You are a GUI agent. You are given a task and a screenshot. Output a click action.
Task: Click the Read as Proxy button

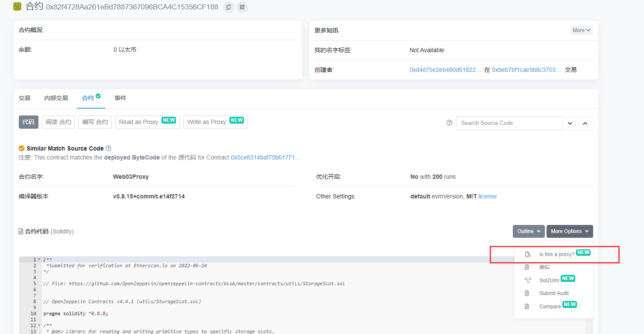[x=147, y=122]
